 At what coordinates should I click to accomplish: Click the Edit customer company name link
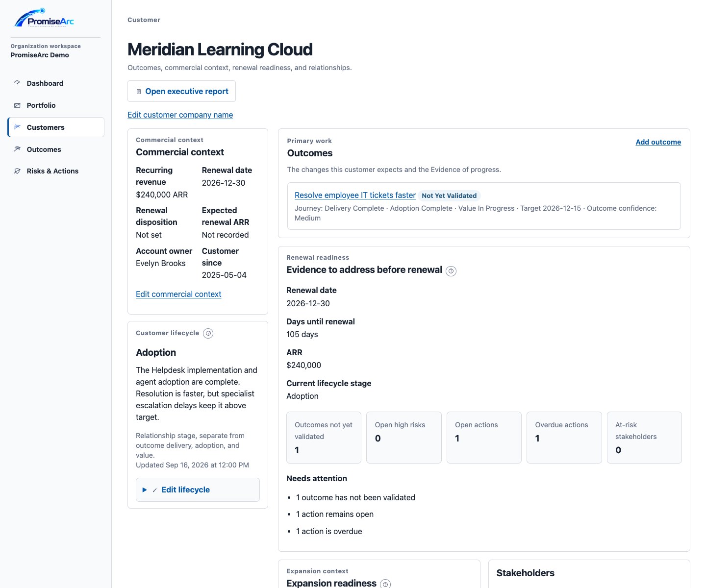click(x=180, y=115)
